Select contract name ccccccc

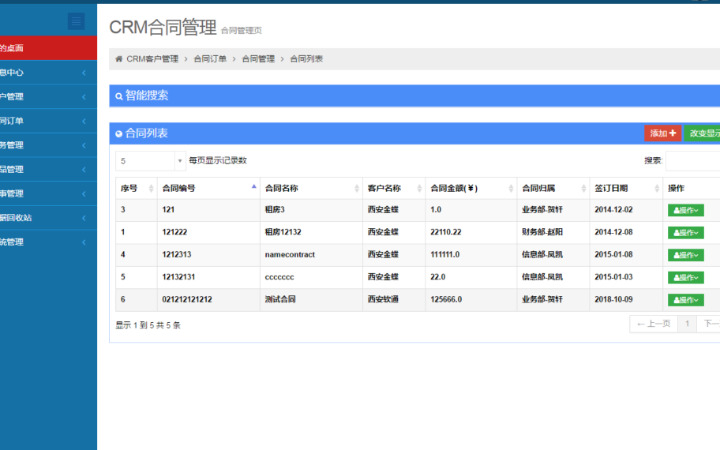(x=279, y=277)
